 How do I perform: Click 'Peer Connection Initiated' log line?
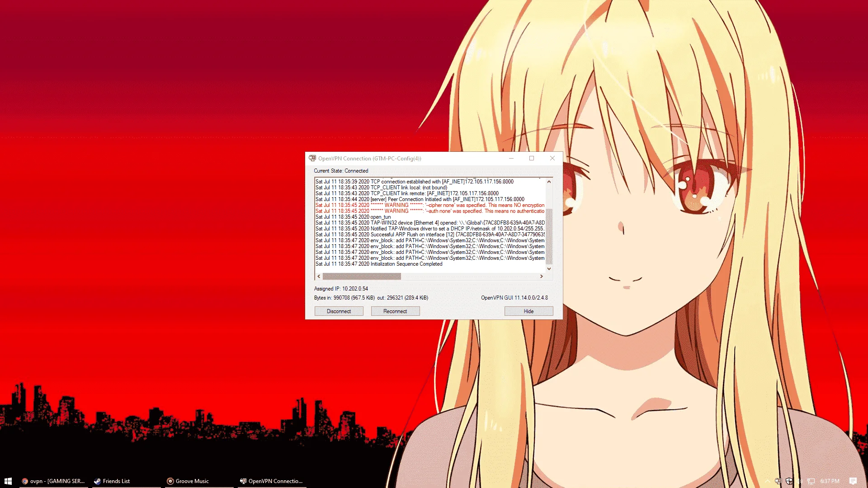pyautogui.click(x=420, y=199)
